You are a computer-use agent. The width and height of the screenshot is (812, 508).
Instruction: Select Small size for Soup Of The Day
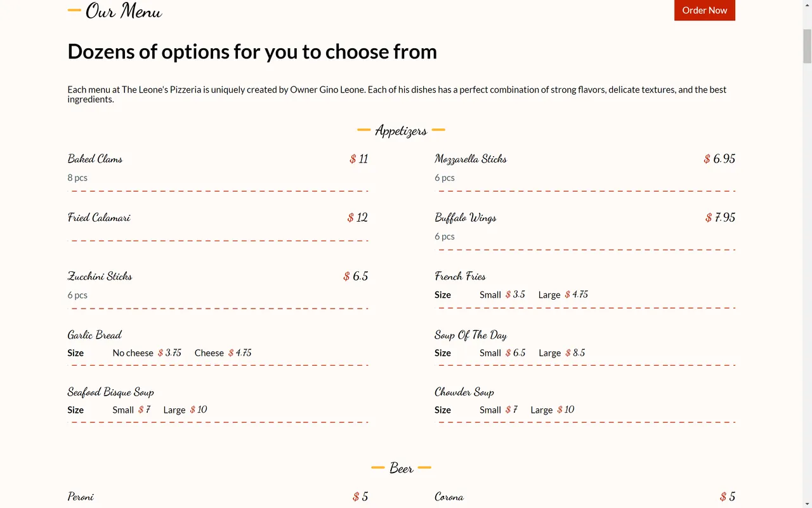coord(490,353)
